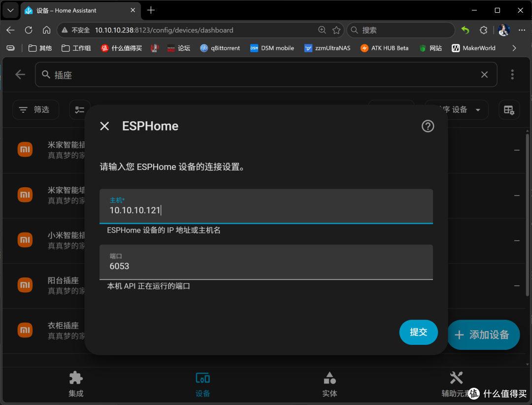Screen dimensions: 532x405
Task: Switch to the 辅助元素 helpers tab
Action: [456, 385]
